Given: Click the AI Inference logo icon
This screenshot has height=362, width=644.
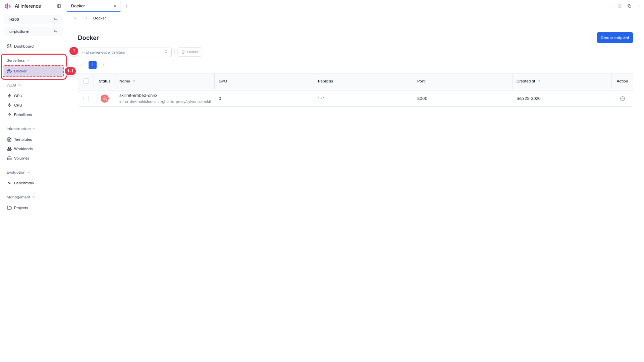Looking at the screenshot, I should [8, 6].
